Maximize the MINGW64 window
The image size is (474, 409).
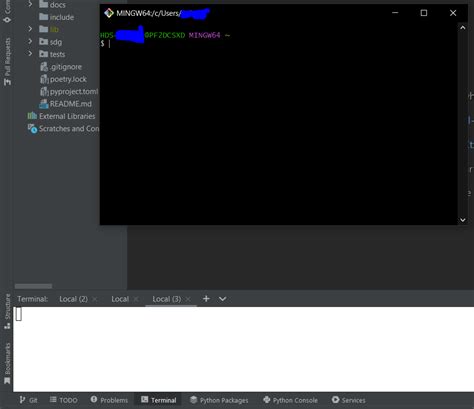[424, 13]
